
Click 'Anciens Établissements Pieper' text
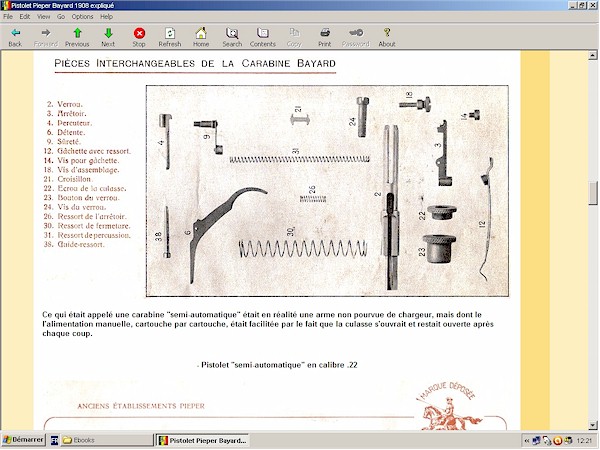coord(141,406)
